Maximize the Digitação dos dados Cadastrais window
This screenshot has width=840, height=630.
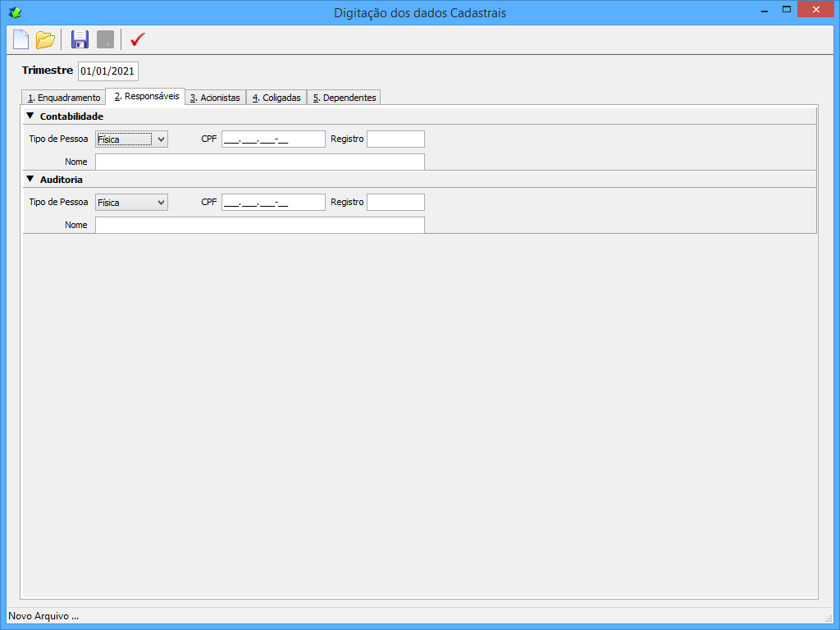(787, 10)
